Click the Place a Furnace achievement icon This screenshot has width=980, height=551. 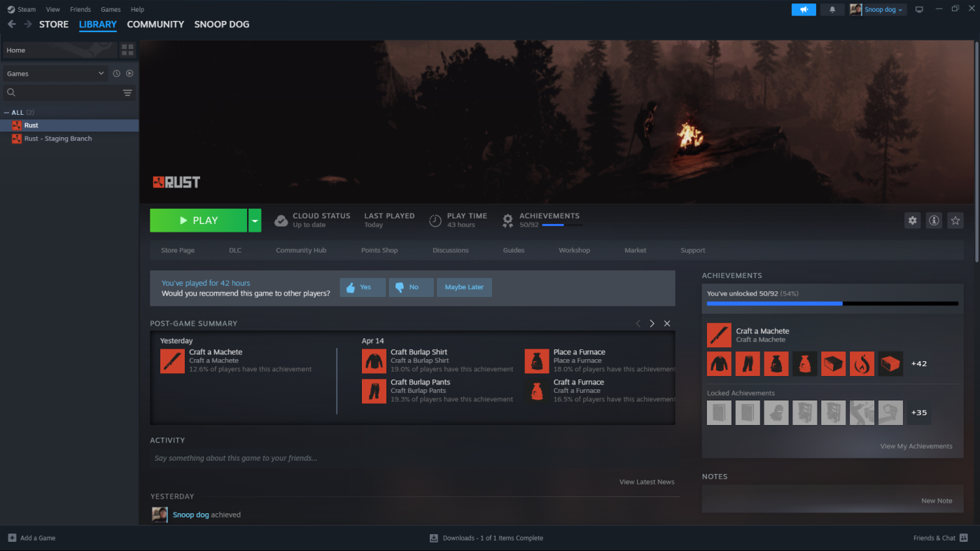coord(537,361)
